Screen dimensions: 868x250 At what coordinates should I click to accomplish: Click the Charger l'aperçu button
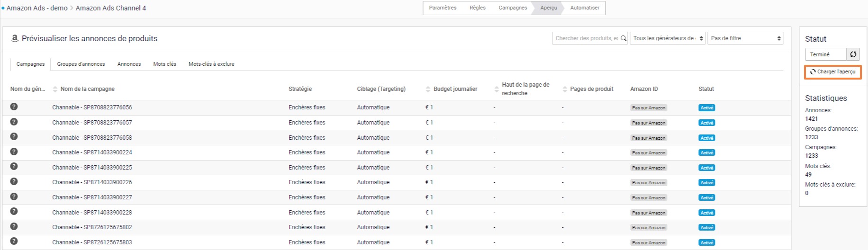click(x=832, y=72)
